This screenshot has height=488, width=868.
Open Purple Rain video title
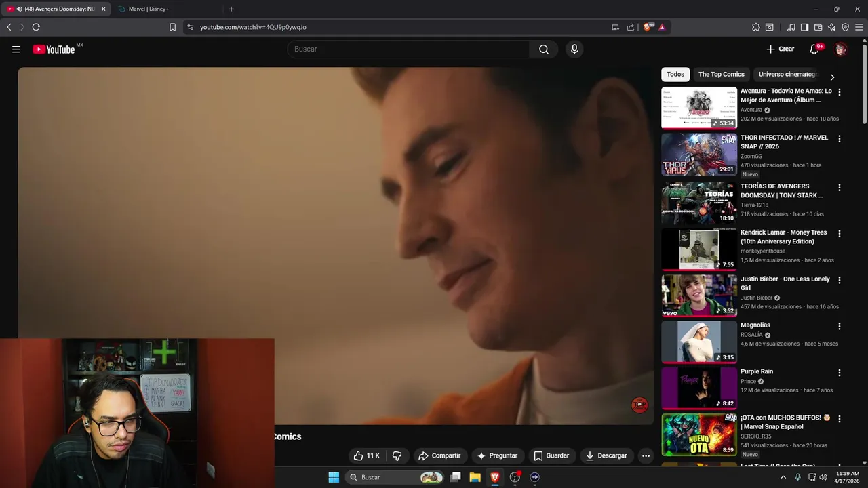[x=757, y=371]
